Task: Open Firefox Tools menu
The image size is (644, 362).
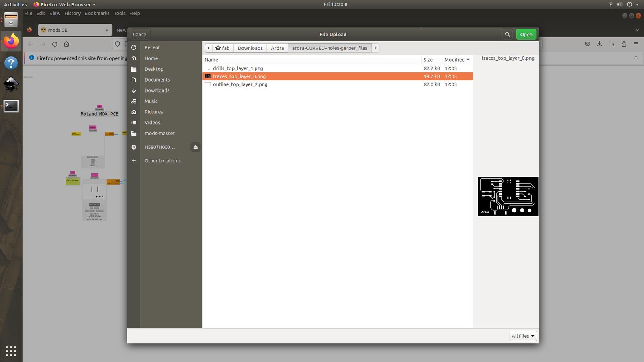Action: tap(120, 13)
